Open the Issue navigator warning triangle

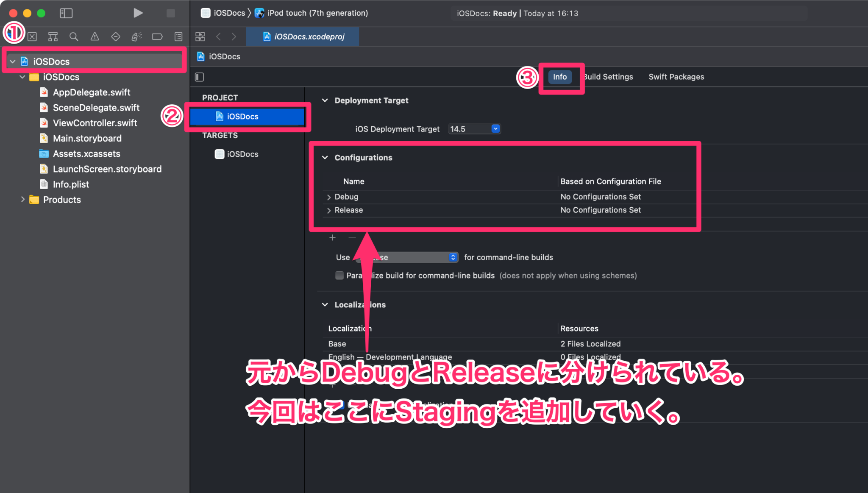click(94, 36)
